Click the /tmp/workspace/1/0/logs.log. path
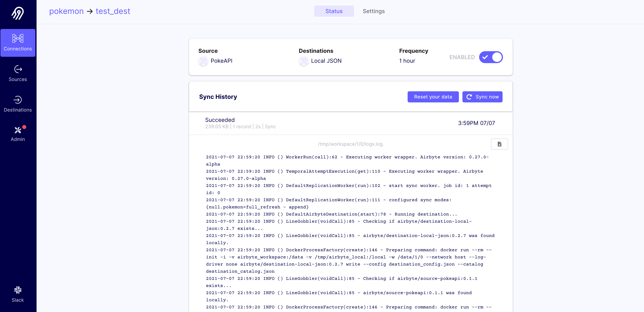The image size is (644, 312). click(x=350, y=144)
